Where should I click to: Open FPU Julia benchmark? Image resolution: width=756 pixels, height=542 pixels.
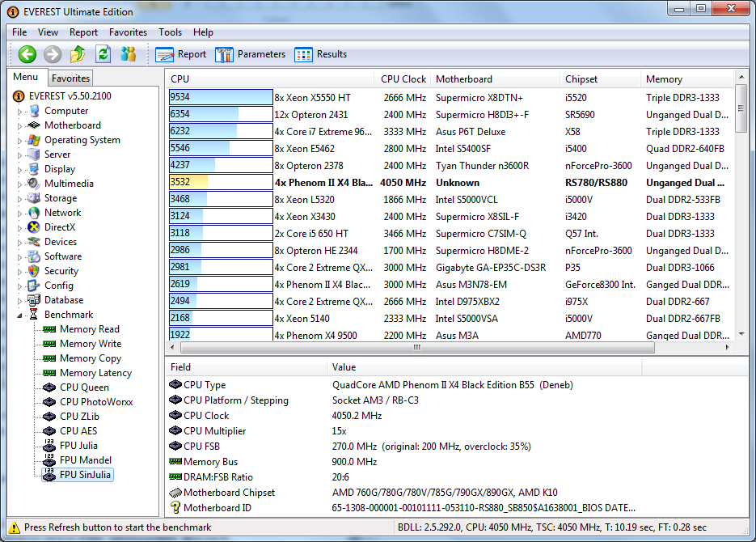(78, 446)
